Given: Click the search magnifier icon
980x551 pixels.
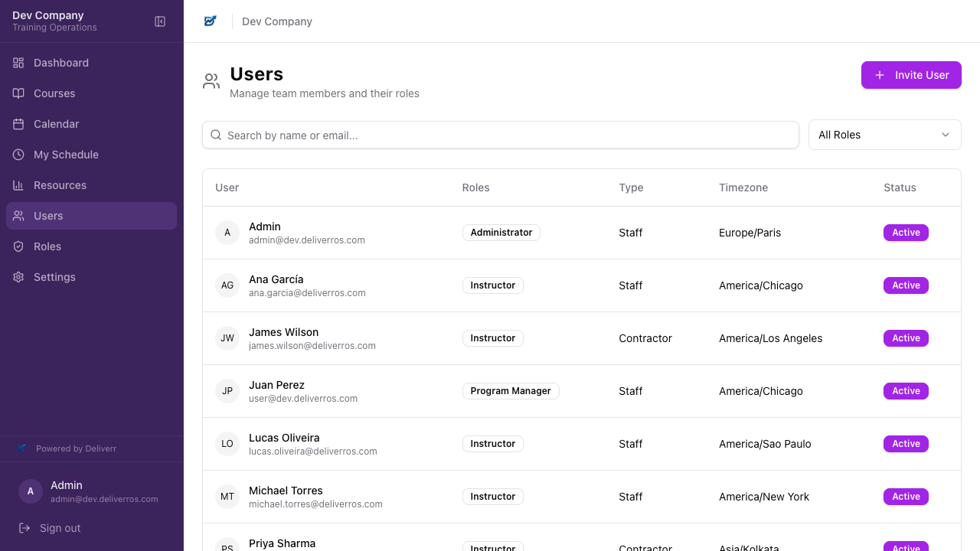Looking at the screenshot, I should (216, 135).
